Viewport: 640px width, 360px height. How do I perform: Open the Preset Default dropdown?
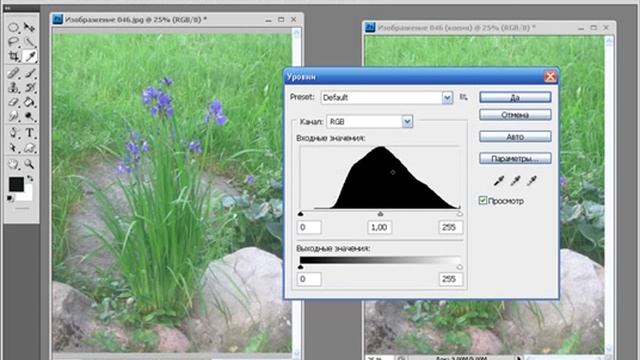click(x=387, y=98)
